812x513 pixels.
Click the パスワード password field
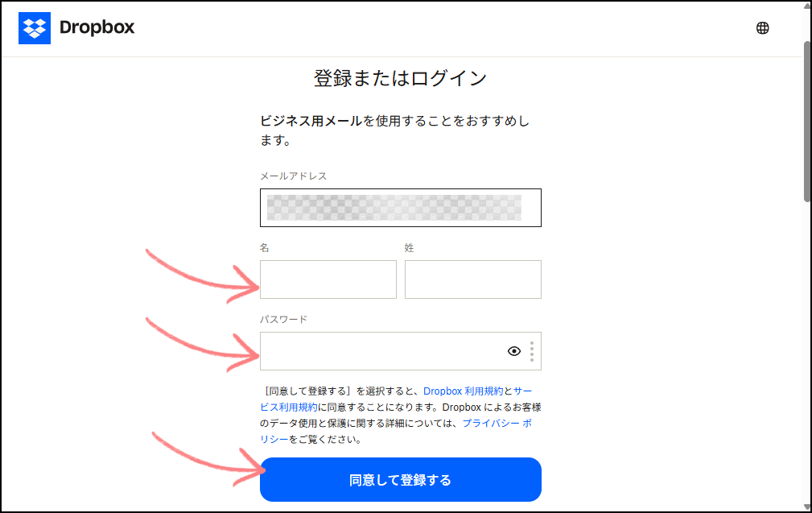coord(400,351)
